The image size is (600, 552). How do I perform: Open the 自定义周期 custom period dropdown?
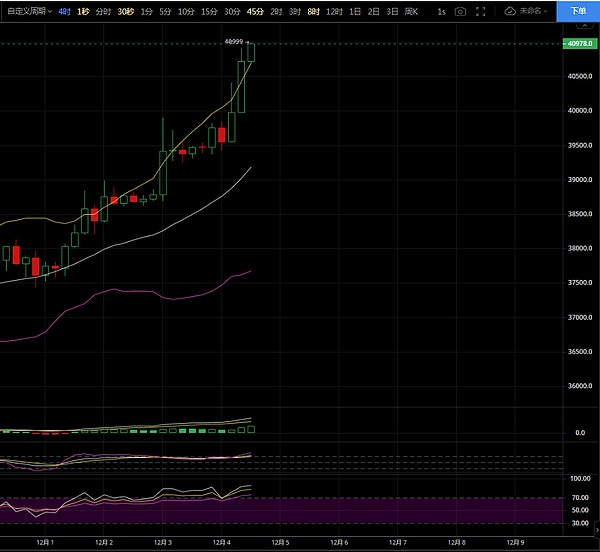click(27, 11)
